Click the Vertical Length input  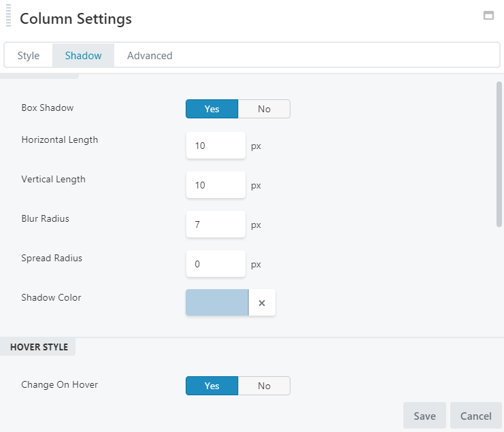pyautogui.click(x=216, y=185)
